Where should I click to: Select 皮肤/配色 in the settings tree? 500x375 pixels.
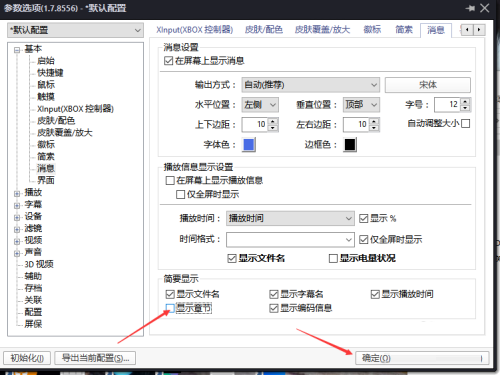point(56,120)
